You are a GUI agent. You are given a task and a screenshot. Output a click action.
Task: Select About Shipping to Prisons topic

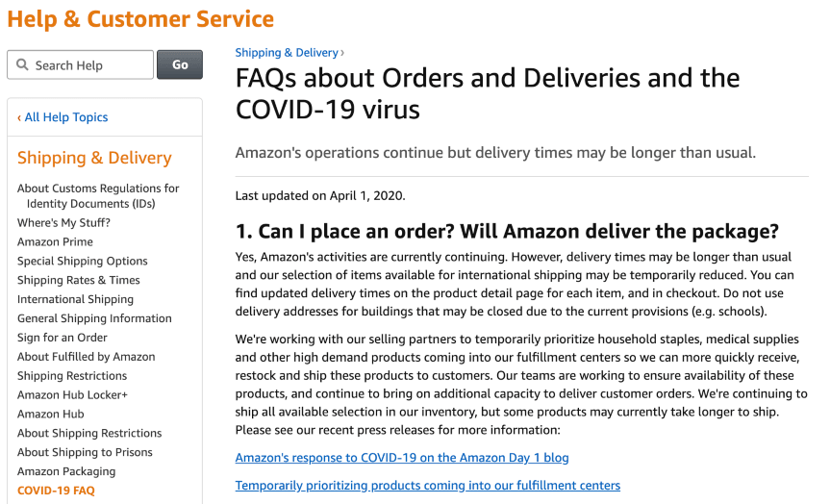(85, 452)
